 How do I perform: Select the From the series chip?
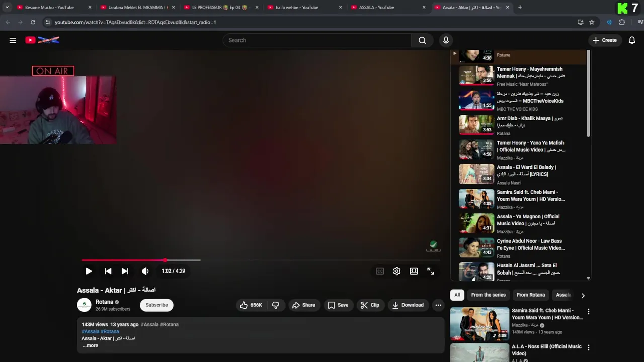click(x=488, y=295)
